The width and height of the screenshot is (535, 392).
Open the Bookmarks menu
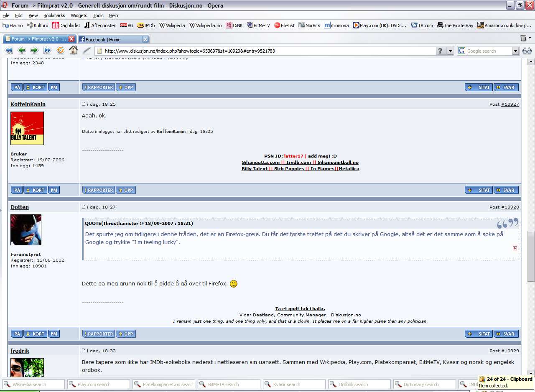pos(54,15)
